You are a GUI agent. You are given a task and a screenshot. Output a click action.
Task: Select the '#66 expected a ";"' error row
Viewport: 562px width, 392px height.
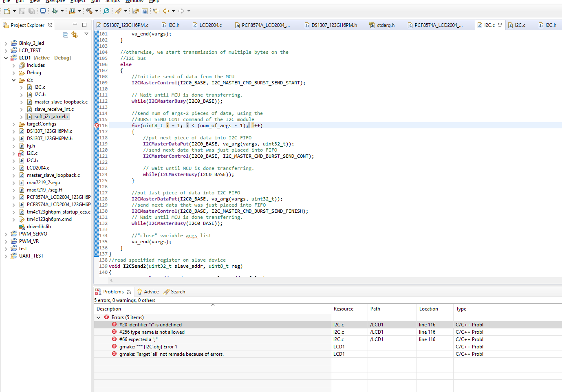pyautogui.click(x=138, y=339)
